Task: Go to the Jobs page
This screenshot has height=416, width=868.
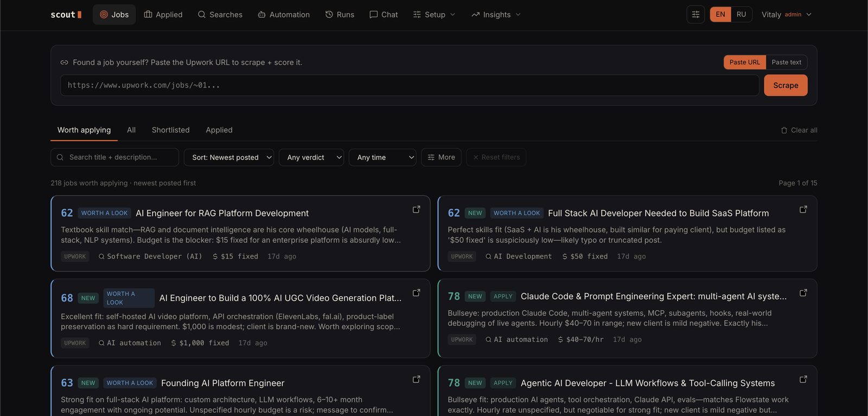Action: coord(114,15)
